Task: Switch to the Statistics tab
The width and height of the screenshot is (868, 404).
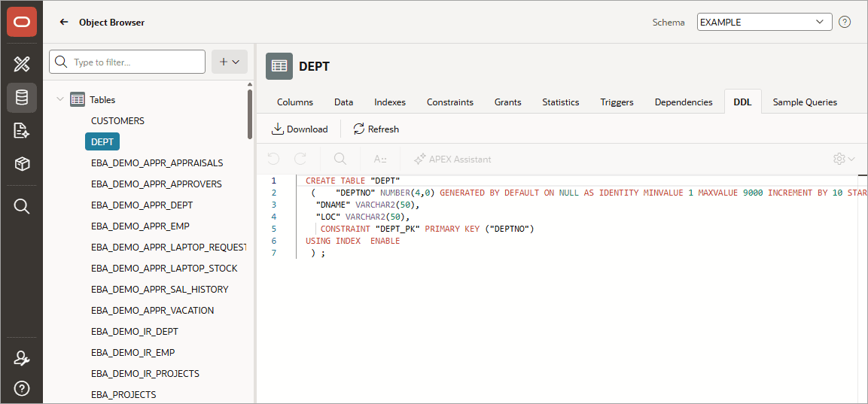Action: 561,102
